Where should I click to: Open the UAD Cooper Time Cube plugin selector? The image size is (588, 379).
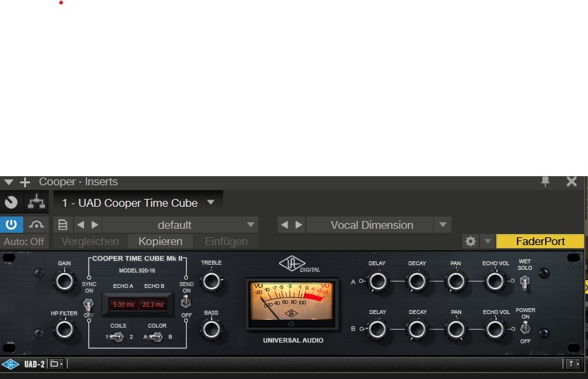[138, 203]
